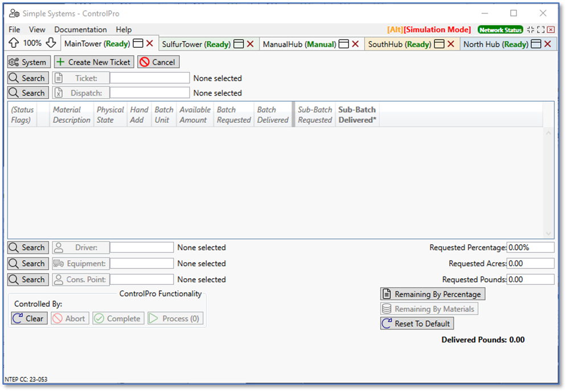Click the Dispatch text input field
This screenshot has height=392, width=567.
(149, 93)
